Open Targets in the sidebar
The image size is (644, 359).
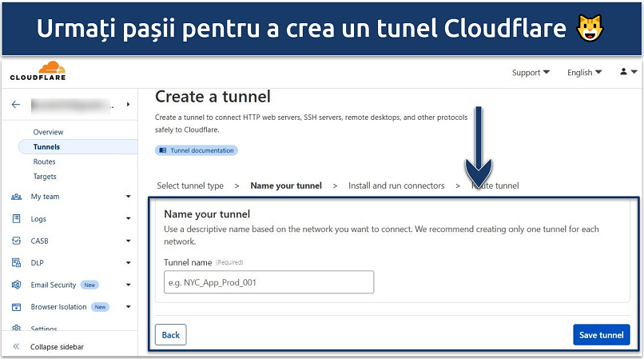click(45, 177)
